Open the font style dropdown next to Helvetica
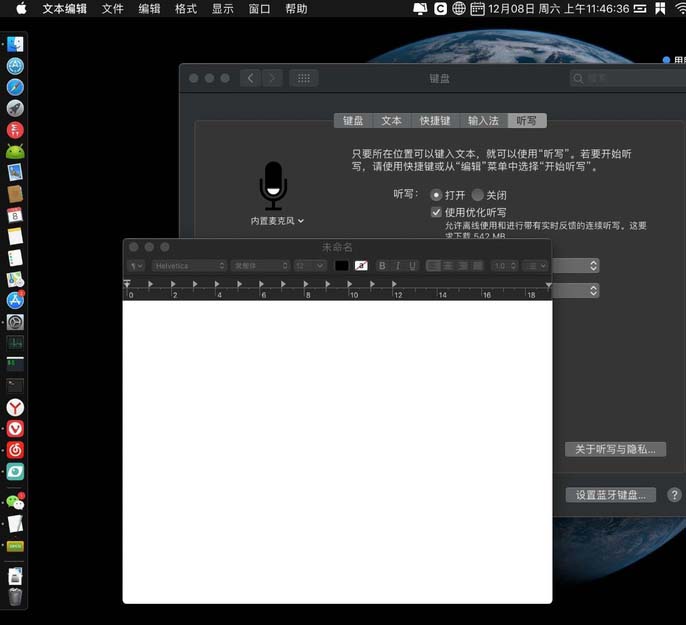Image resolution: width=686 pixels, height=625 pixels. 260,266
